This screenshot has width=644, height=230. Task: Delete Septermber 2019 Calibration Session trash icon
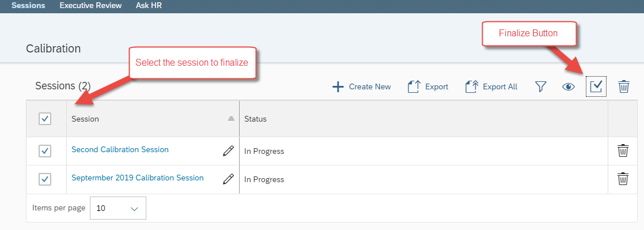point(623,179)
